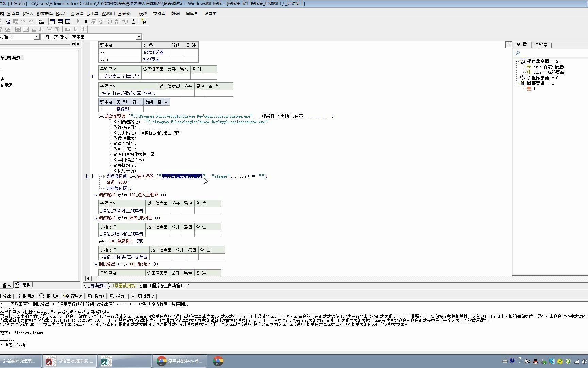The height and width of the screenshot is (368, 588).
Task: Click the Run play toolbar icon
Action: (78, 21)
